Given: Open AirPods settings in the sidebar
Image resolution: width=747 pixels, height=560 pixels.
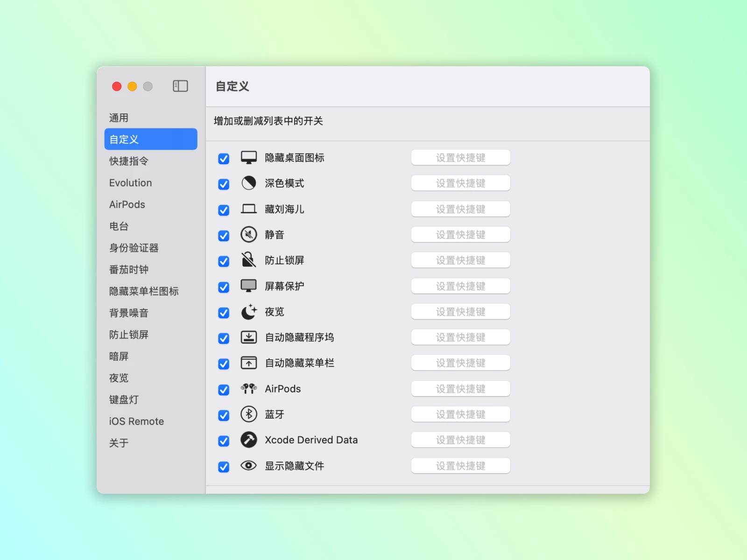Looking at the screenshot, I should (x=151, y=204).
